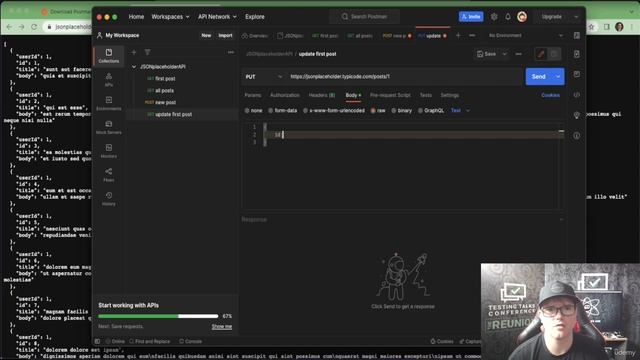Go to Explore in Postman header
The width and height of the screenshot is (640, 360).
click(255, 17)
